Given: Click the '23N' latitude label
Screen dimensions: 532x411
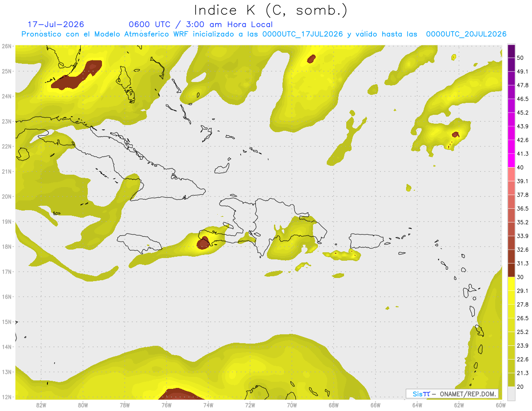Looking at the screenshot, I should 7,121.
